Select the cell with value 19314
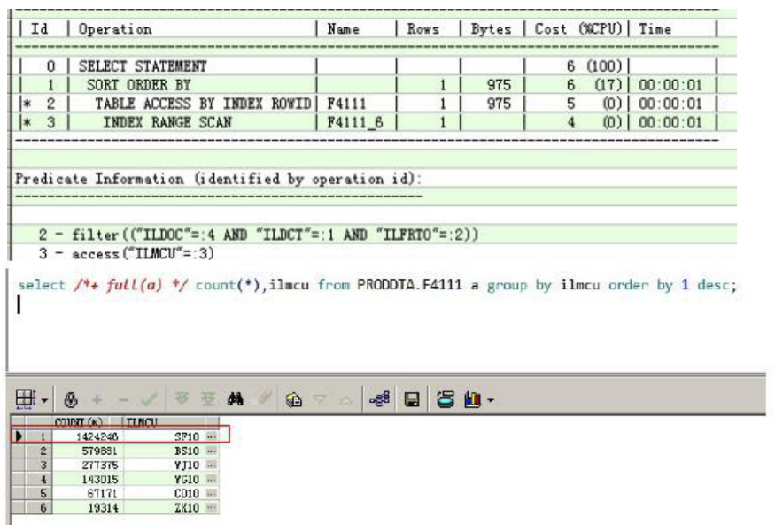Image resolution: width=775 pixels, height=532 pixels. (87, 507)
